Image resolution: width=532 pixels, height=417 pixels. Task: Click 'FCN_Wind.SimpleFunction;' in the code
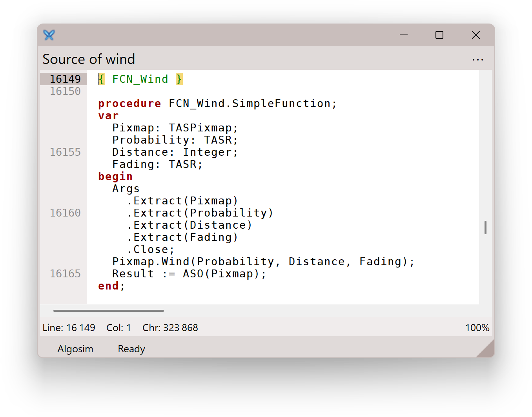click(x=253, y=104)
